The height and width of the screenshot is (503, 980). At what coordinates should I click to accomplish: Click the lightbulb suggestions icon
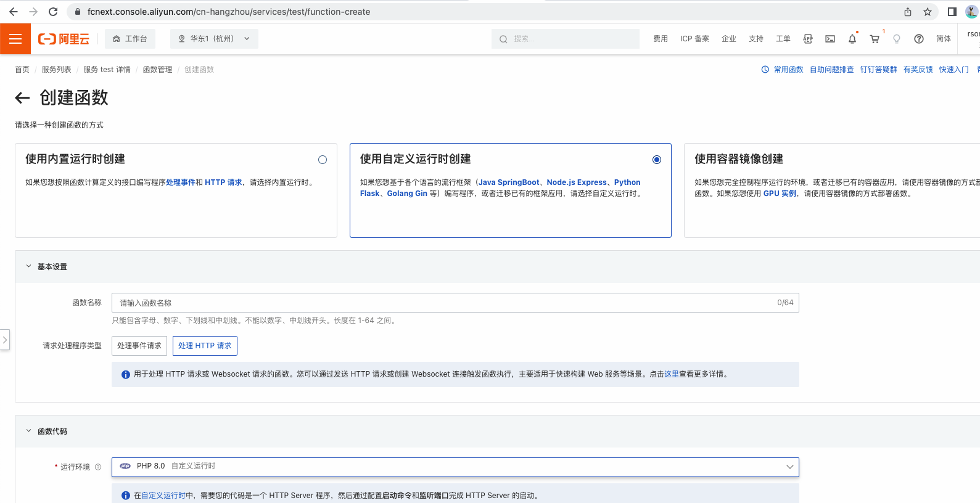[x=897, y=39]
